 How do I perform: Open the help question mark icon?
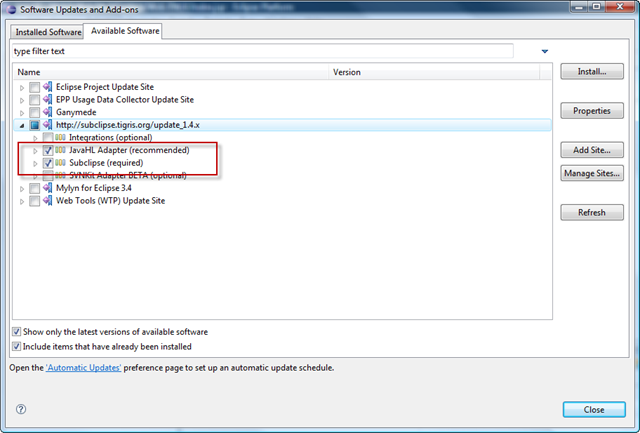click(21, 409)
